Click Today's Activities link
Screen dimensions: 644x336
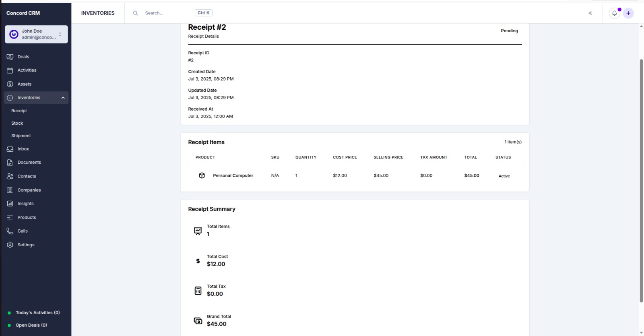click(37, 313)
